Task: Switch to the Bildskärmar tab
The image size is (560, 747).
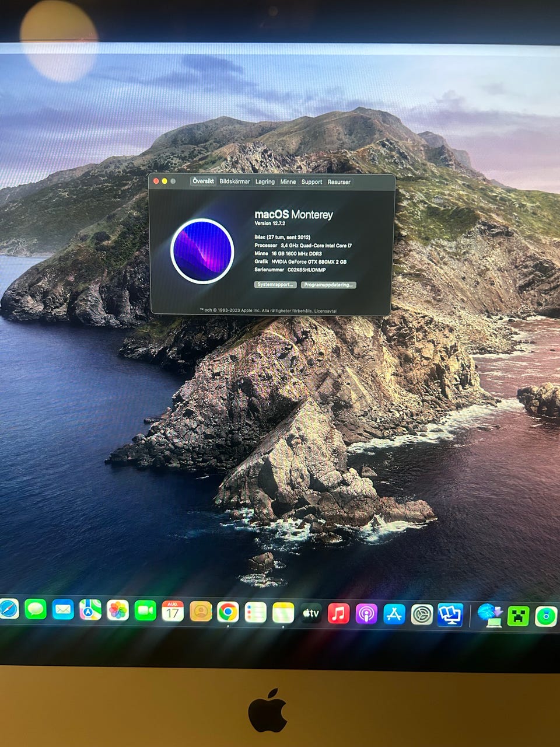Action: [235, 181]
